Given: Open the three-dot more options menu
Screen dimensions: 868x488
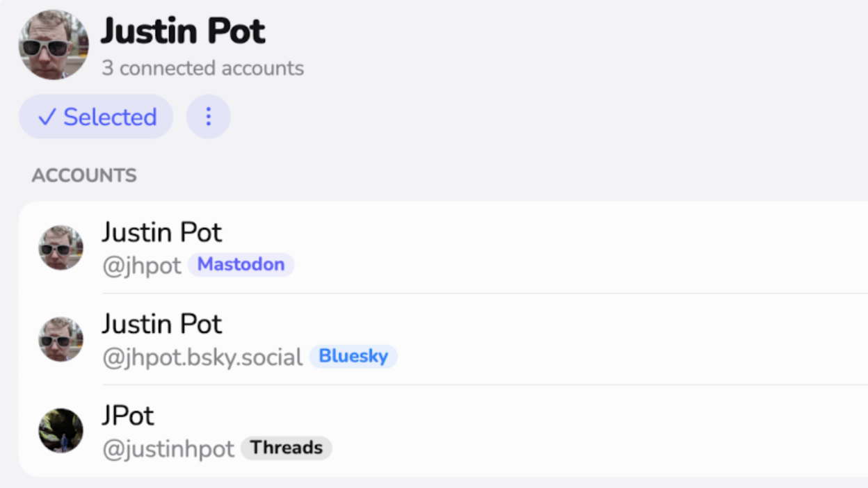Looking at the screenshot, I should coord(208,117).
